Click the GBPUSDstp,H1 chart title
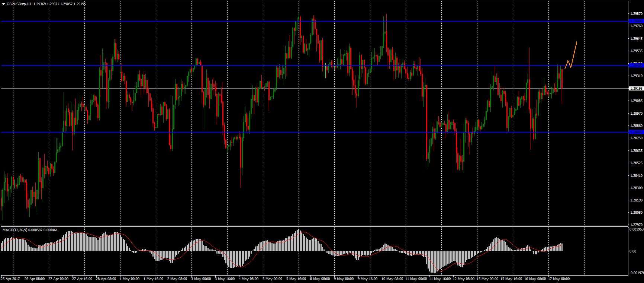 click(19, 4)
